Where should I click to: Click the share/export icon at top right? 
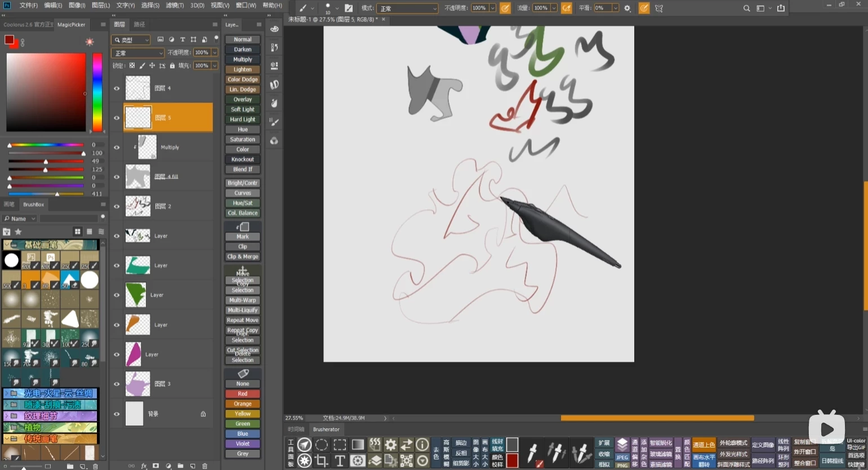781,8
